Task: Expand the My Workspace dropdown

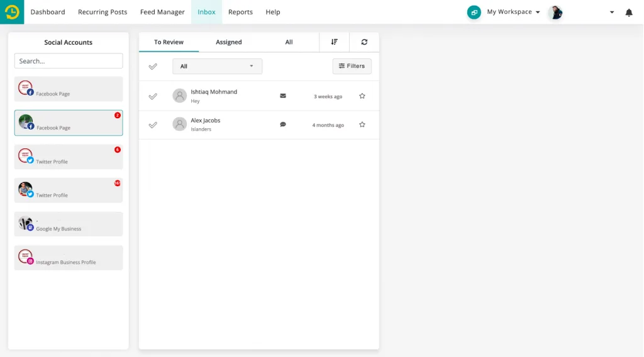Action: click(513, 12)
